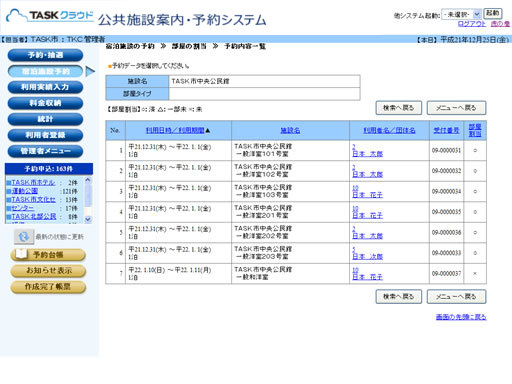512x384 pixels.
Task: Click the お知らせ表示 button
Action: [x=48, y=271]
